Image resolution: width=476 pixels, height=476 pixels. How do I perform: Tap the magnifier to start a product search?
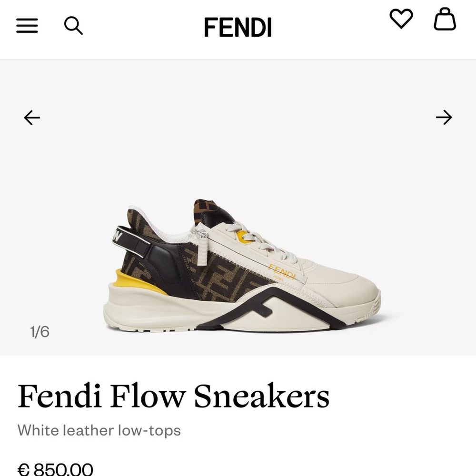[74, 26]
